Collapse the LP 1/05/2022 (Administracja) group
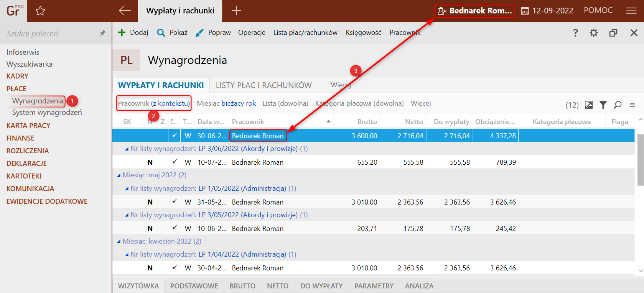 point(127,189)
